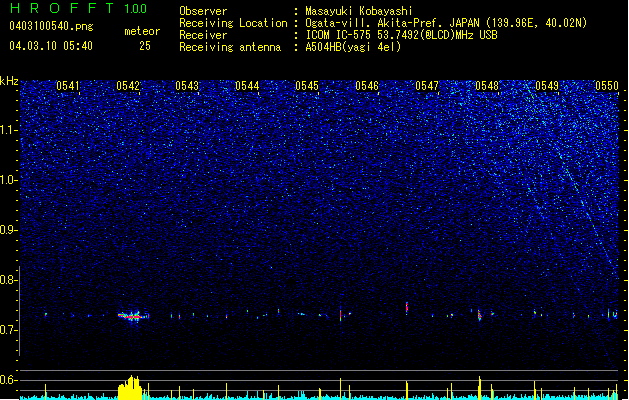Click the 1.1 kHz axis label
Screen dimensions: 629x400
[x=9, y=130]
